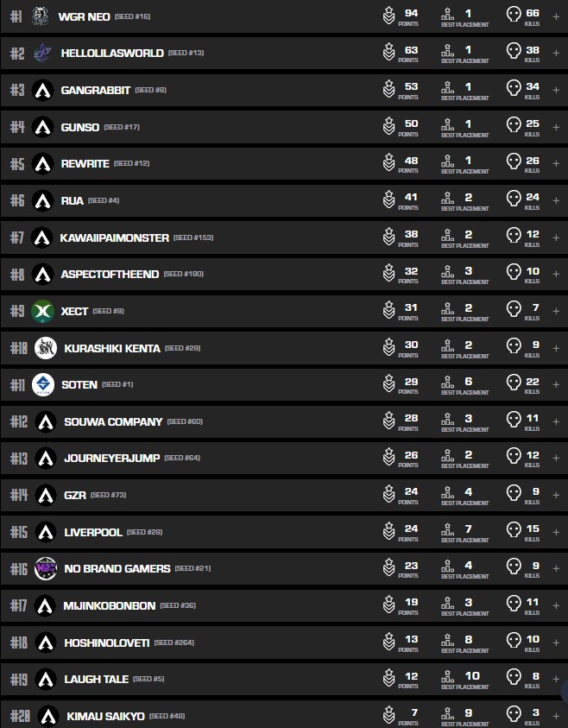
Task: Click the SOTEN team logo
Action: 42,384
